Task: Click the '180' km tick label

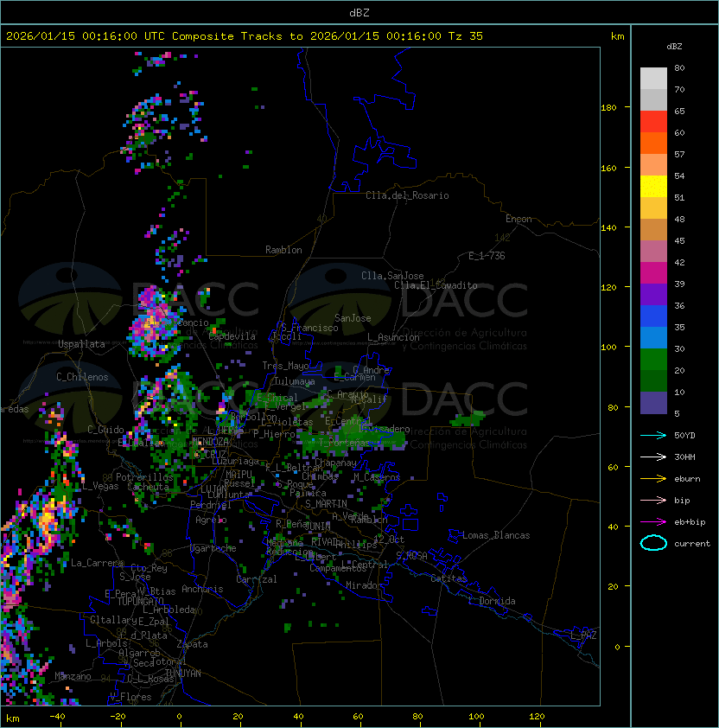Action: pyautogui.click(x=608, y=108)
